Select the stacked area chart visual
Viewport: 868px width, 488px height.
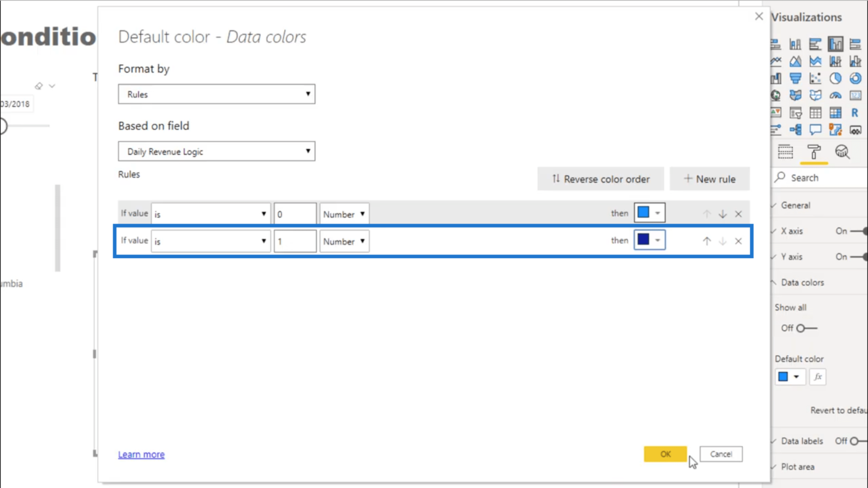tap(815, 61)
